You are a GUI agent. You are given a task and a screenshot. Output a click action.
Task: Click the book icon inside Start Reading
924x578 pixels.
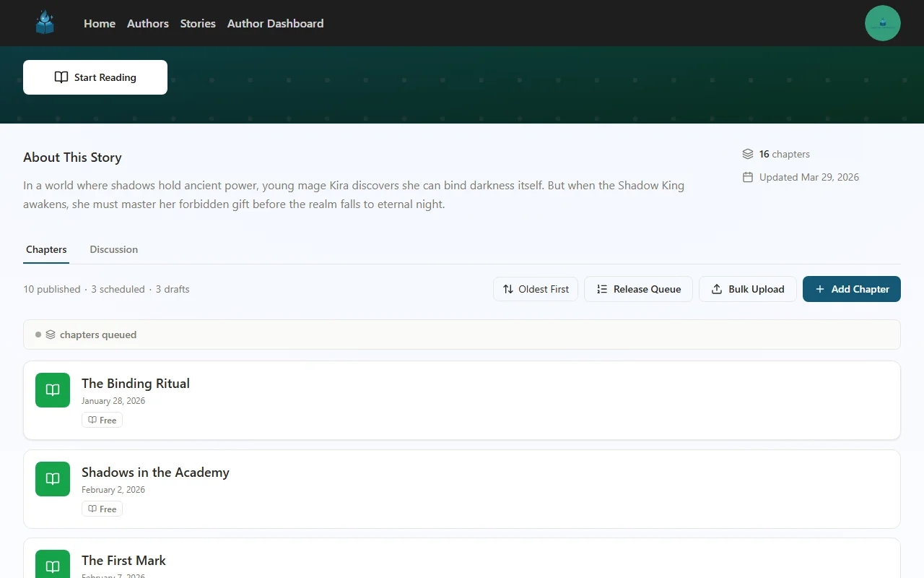61,77
